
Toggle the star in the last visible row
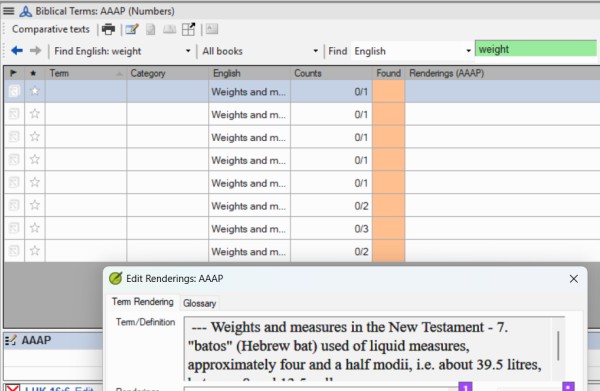coord(35,251)
